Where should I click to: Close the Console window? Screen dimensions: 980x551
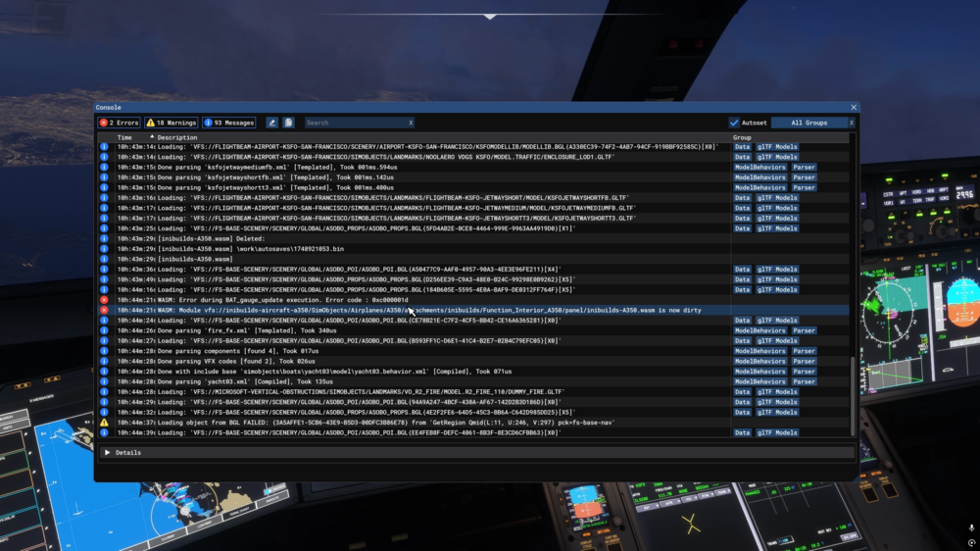854,108
